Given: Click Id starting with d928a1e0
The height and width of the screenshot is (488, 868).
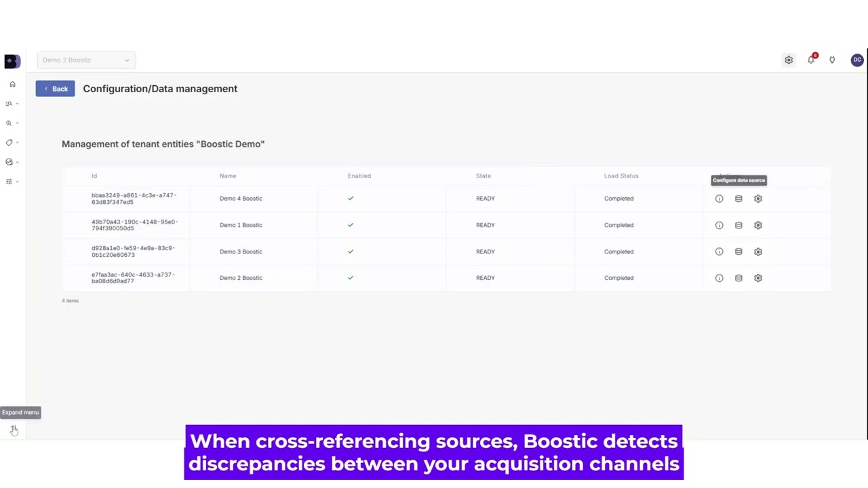Looking at the screenshot, I should tap(134, 251).
